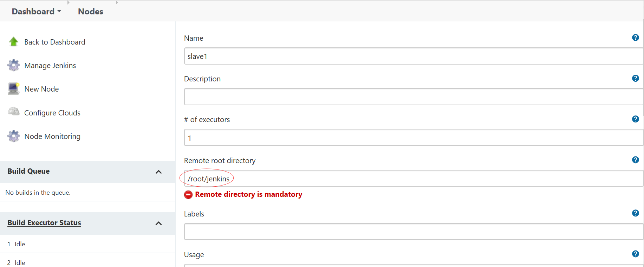Image resolution: width=644 pixels, height=267 pixels.
Task: Open the Dashboard breadcrumb dropdown arrow
Action: coord(59,11)
